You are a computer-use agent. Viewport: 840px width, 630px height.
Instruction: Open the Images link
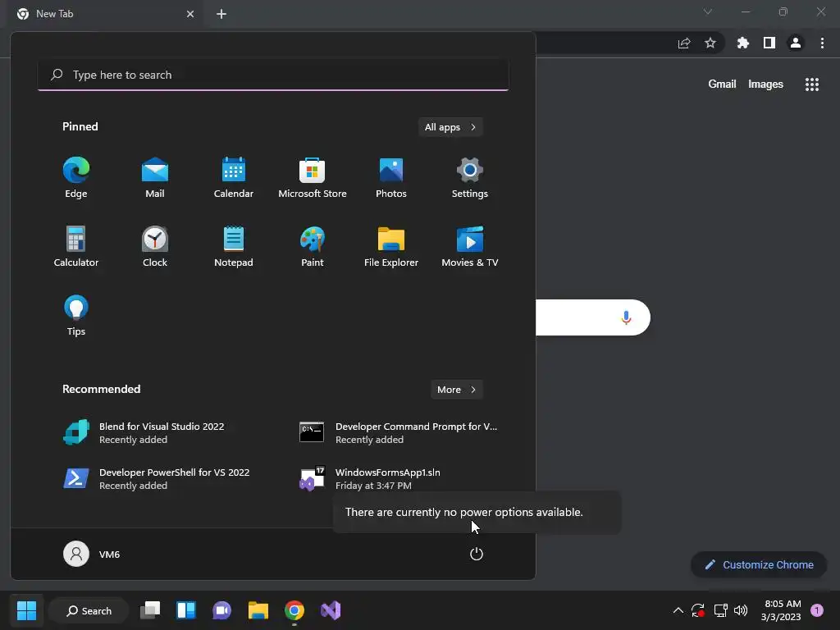pyautogui.click(x=765, y=84)
